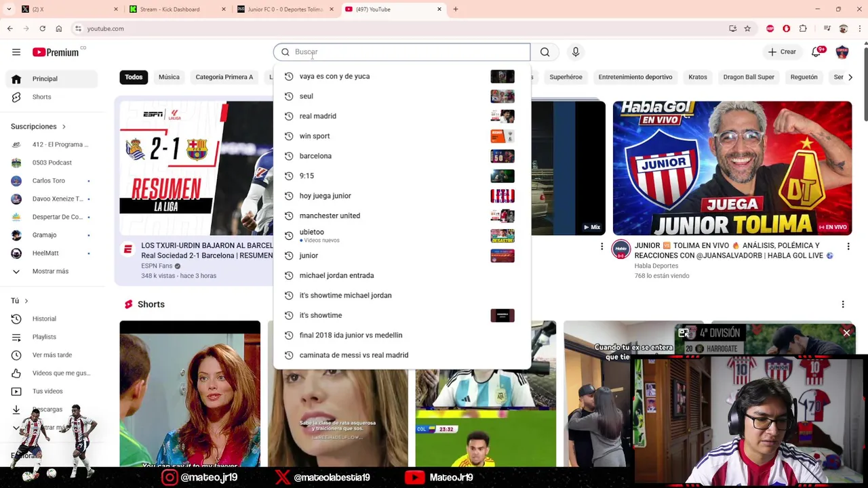Choose the 'win sport' search suggestion
This screenshot has height=488, width=868.
[401, 136]
